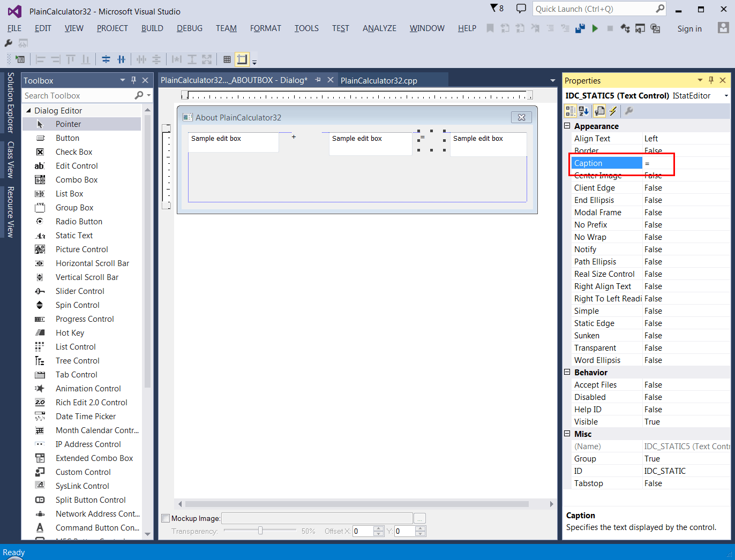Click the account avatar icon next to Sign in
Screen dimensions: 735x560
tap(723, 28)
